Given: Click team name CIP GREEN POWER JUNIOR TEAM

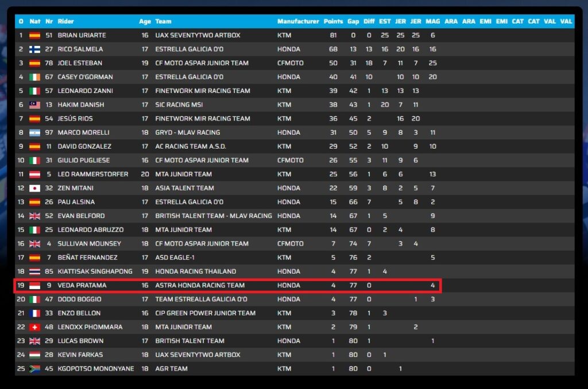Looking at the screenshot, I should pyautogui.click(x=205, y=313).
